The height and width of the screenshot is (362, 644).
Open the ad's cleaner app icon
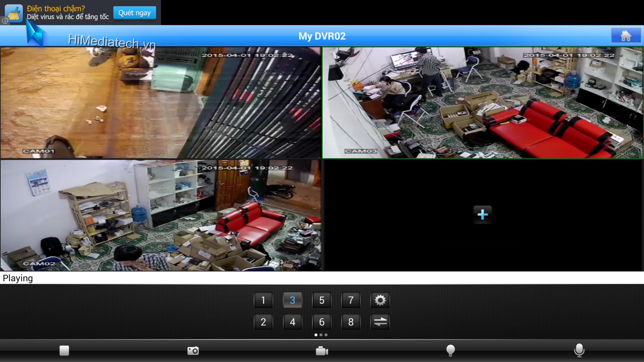14,13
